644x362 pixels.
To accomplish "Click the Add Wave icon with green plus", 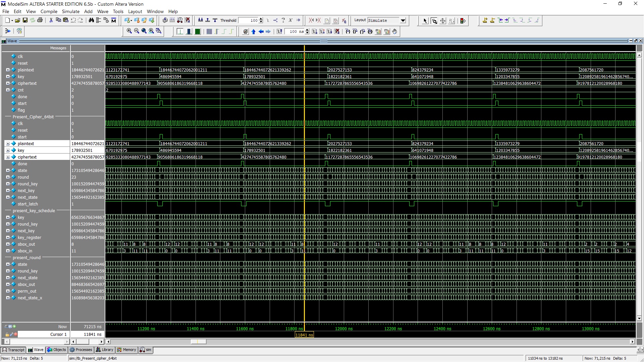I will point(127,20).
